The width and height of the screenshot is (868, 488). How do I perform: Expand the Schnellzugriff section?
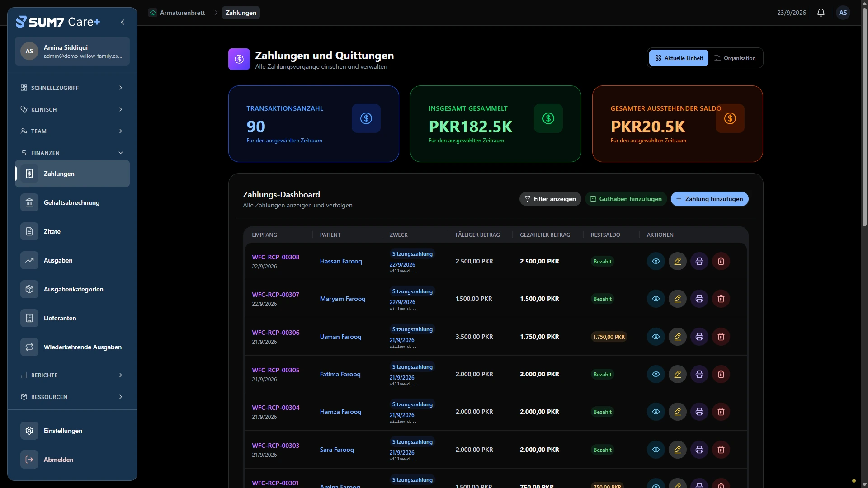(x=72, y=88)
